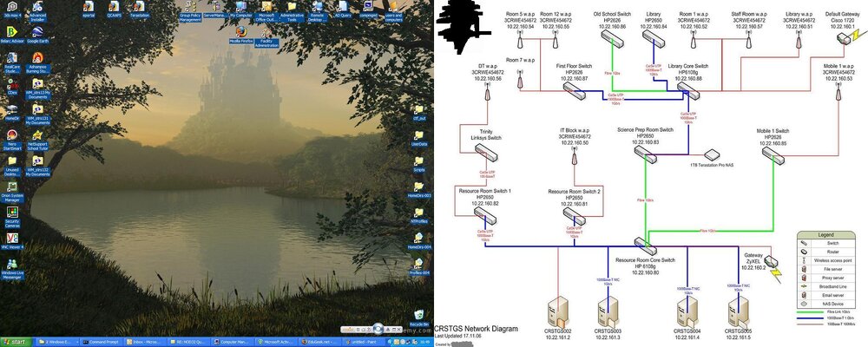The height and width of the screenshot is (347, 868).
Task: Open the WM_stns131 My Documents shortcut
Action: (37, 115)
